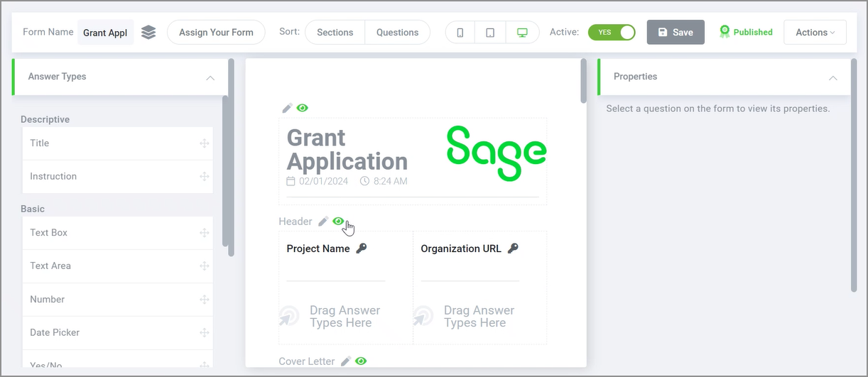Screen dimensions: 868x377
Task: Collapse the Properties panel
Action: [833, 77]
